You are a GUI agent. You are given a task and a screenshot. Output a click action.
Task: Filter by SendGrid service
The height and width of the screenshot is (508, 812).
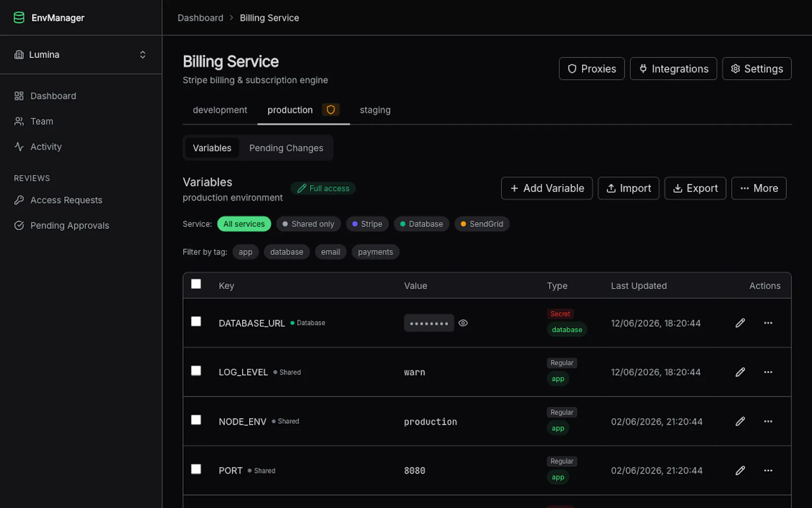[x=482, y=224]
